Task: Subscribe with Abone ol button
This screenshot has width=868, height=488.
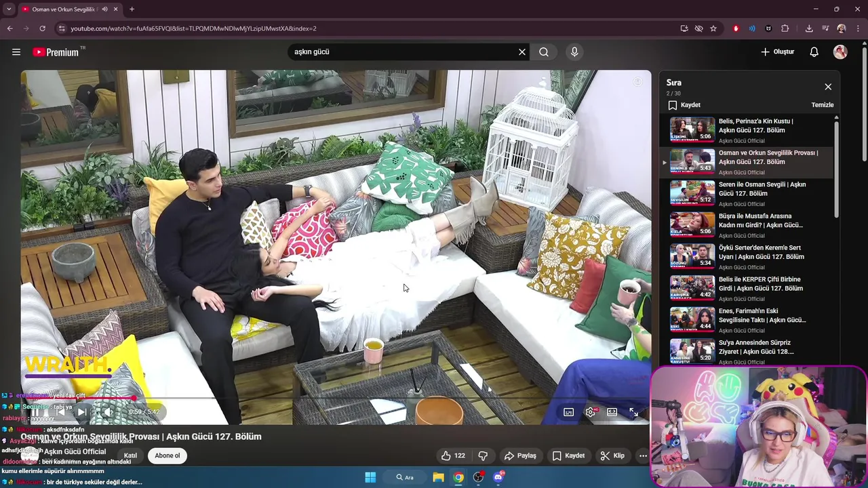Action: (x=167, y=455)
